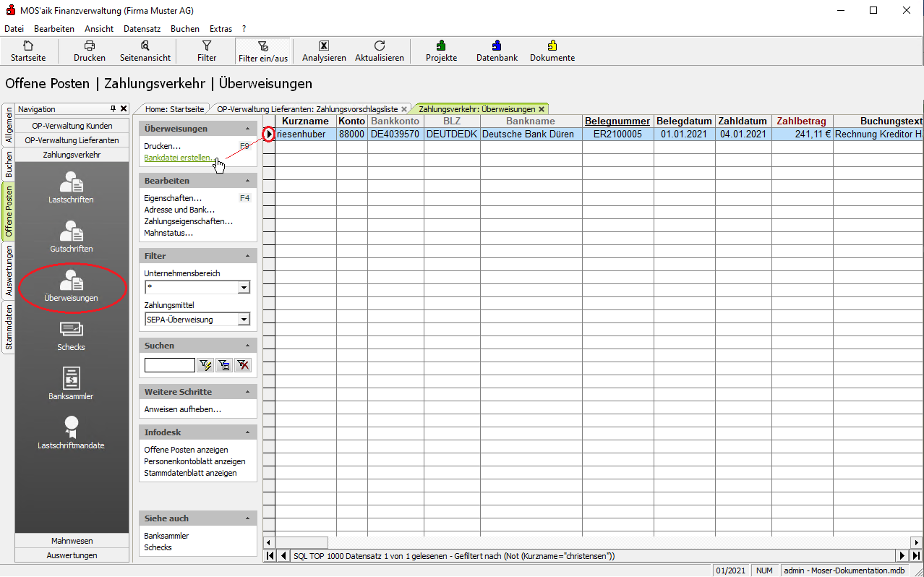924x577 pixels.
Task: Click the Bankdatei erstellen... link
Action: pos(179,158)
